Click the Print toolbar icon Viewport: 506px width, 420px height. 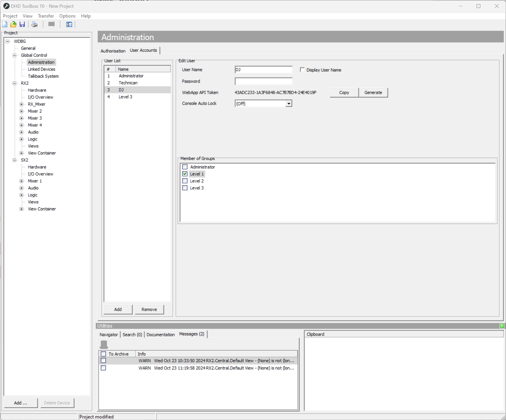pos(34,24)
